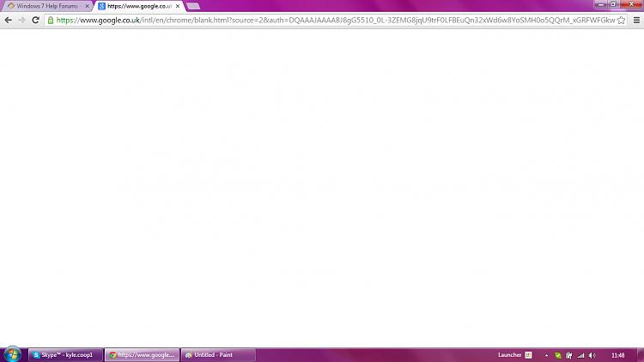Switch to Skype kyle.coop1 taskbar button
Image resolution: width=644 pixels, height=362 pixels.
pyautogui.click(x=66, y=355)
